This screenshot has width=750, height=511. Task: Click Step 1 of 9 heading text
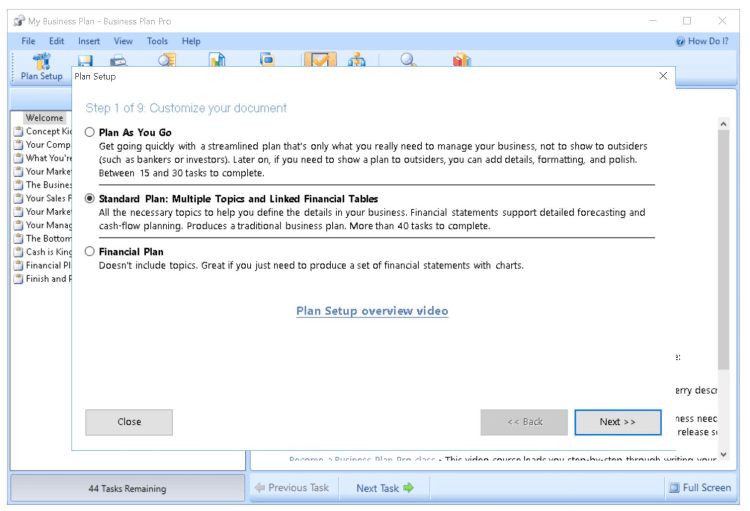(186, 108)
